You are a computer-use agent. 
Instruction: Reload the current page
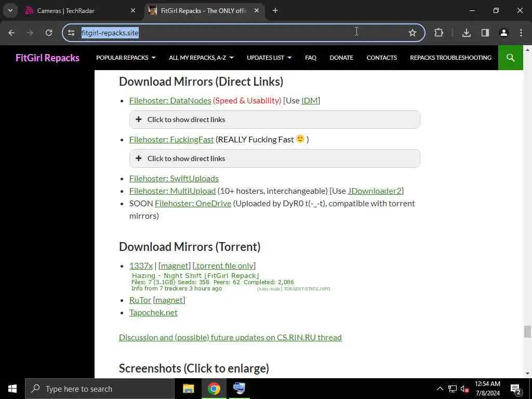coord(49,33)
